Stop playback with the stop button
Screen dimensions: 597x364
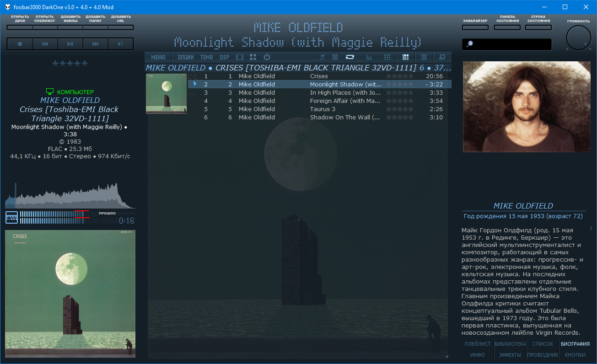(x=20, y=44)
